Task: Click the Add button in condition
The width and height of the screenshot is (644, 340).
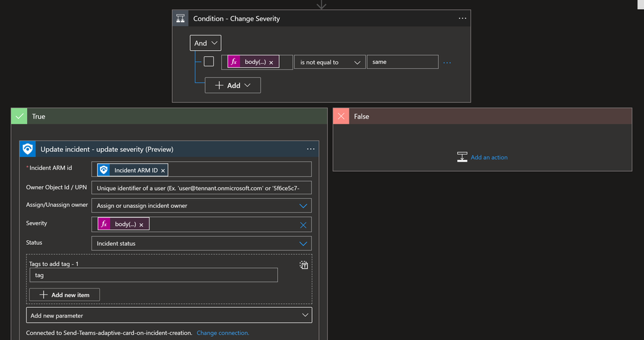Action: pyautogui.click(x=233, y=85)
